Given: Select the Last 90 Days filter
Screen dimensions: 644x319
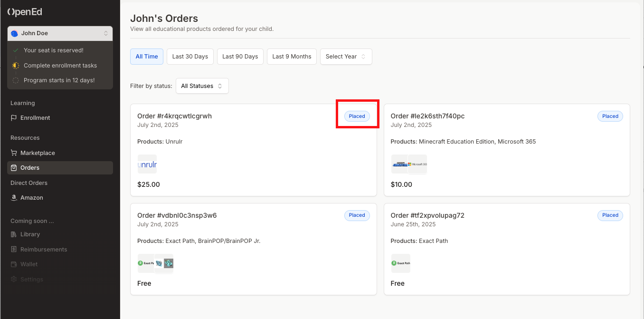Looking at the screenshot, I should point(240,57).
